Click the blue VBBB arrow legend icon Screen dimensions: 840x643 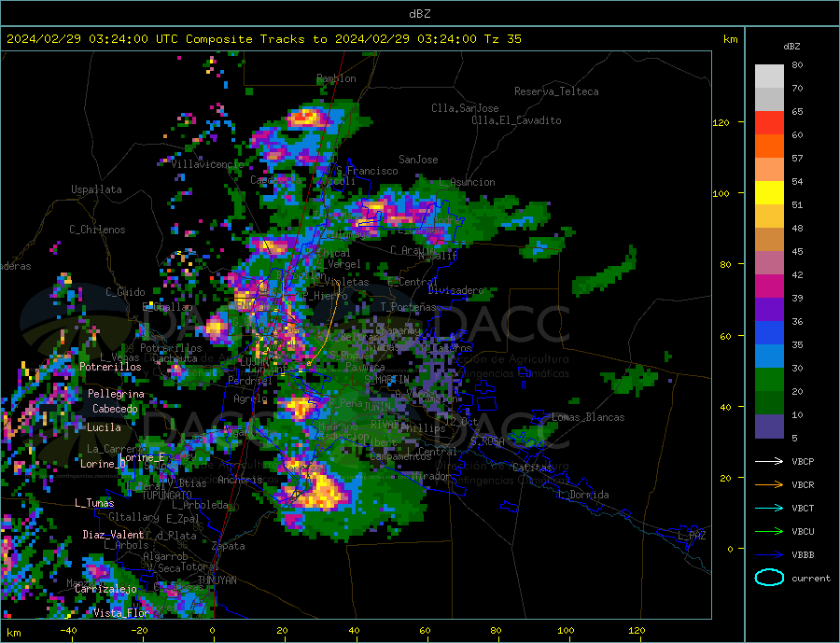point(769,555)
